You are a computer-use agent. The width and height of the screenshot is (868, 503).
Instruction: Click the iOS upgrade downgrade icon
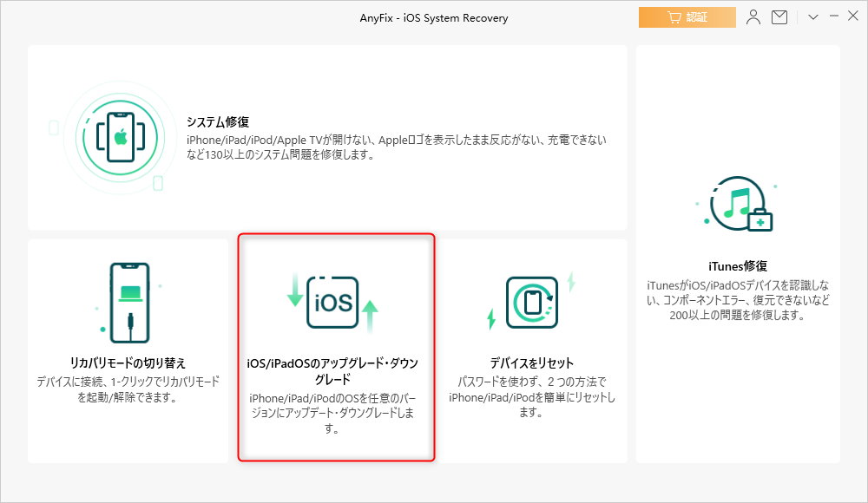[332, 303]
